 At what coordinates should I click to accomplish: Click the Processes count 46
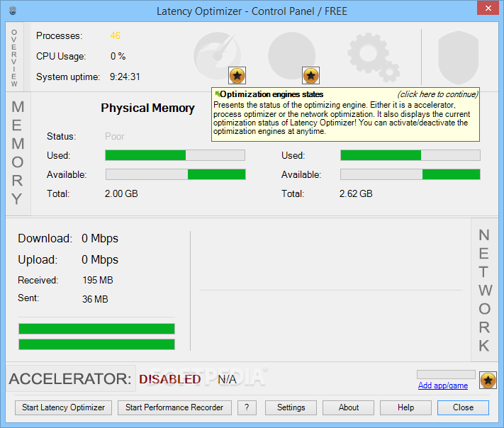click(115, 35)
